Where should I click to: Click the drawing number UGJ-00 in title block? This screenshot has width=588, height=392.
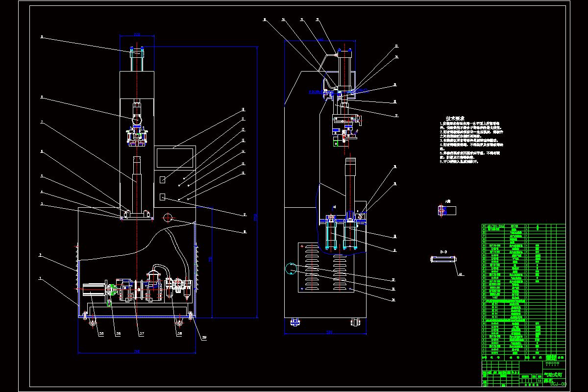[x=558, y=384]
